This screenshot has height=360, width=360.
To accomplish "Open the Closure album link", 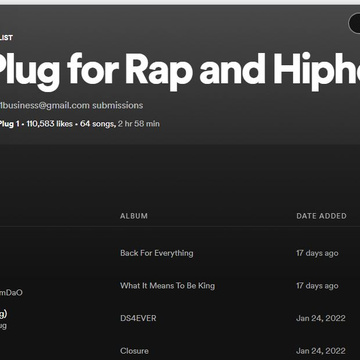I will [134, 351].
